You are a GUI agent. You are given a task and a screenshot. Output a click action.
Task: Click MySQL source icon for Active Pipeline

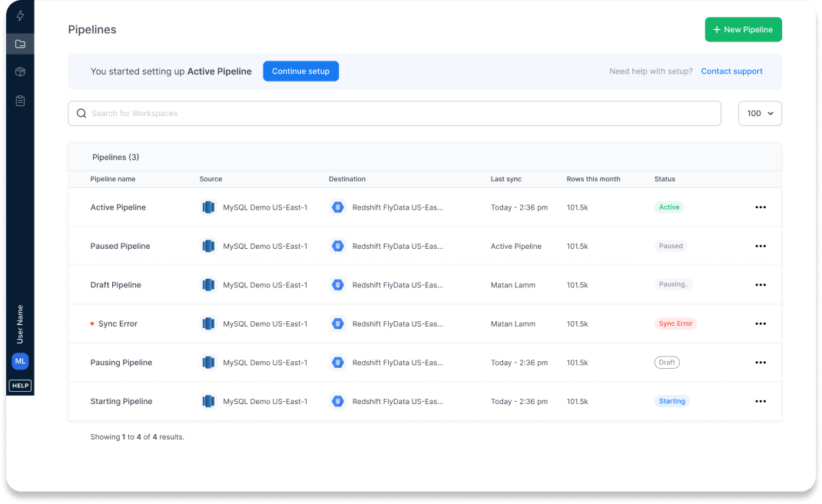pyautogui.click(x=208, y=207)
